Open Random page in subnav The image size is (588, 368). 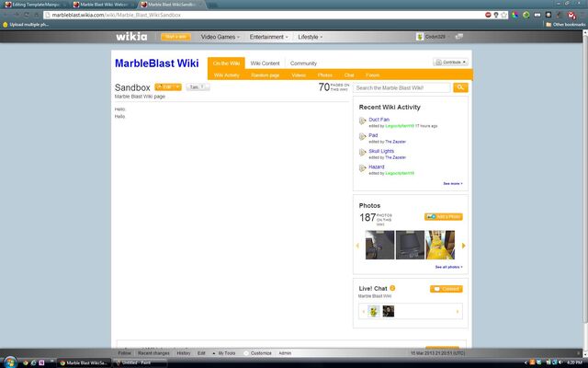coord(266,75)
